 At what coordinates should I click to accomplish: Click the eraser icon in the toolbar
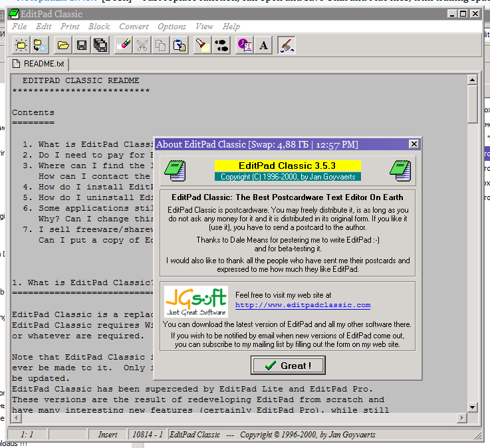click(124, 46)
